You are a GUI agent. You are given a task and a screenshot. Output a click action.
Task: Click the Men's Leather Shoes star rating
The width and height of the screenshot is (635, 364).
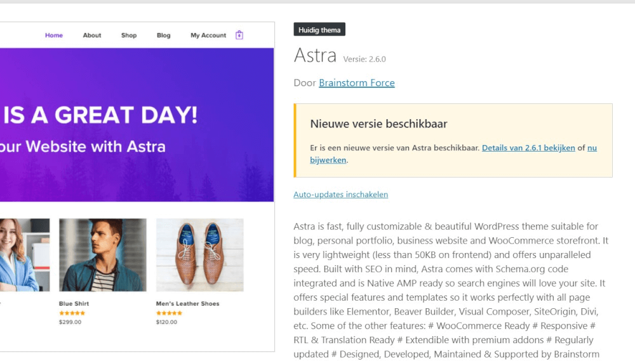(170, 313)
